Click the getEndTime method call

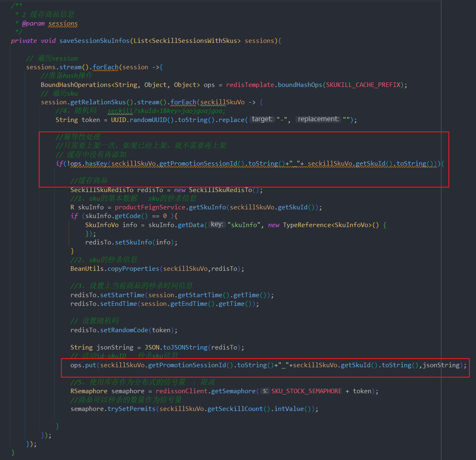coord(189,304)
